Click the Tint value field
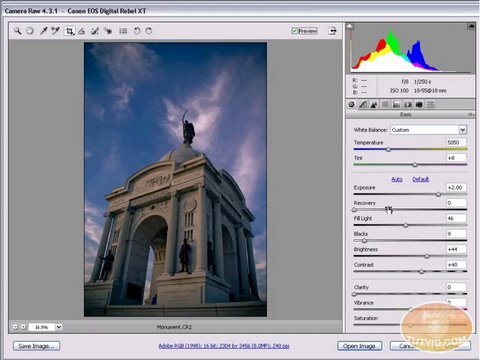This screenshot has width=480, height=360. (456, 158)
